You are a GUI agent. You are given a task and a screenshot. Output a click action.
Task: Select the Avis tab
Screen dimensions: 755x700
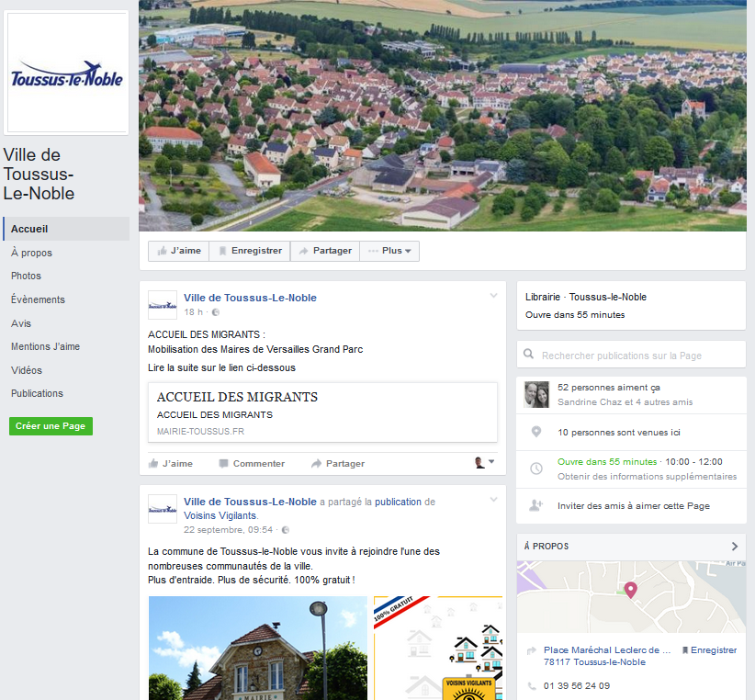tap(21, 323)
